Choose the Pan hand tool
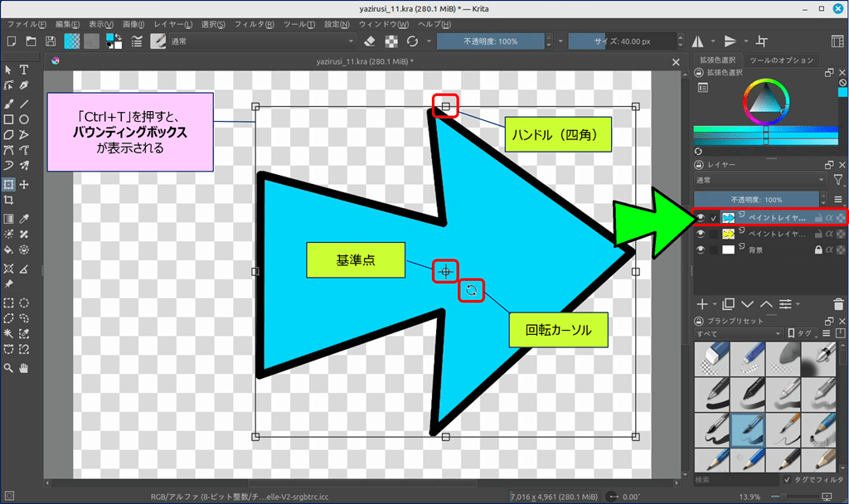849x504 pixels. coord(24,367)
